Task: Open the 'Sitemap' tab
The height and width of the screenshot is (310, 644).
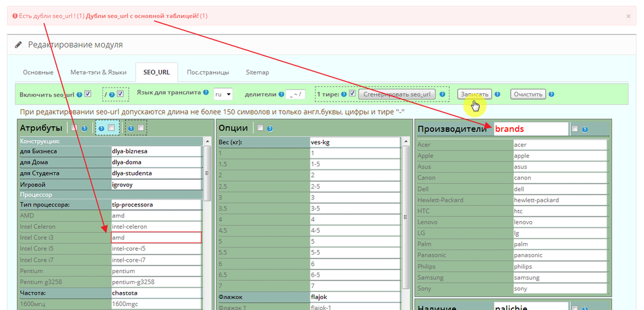Action: pyautogui.click(x=256, y=73)
